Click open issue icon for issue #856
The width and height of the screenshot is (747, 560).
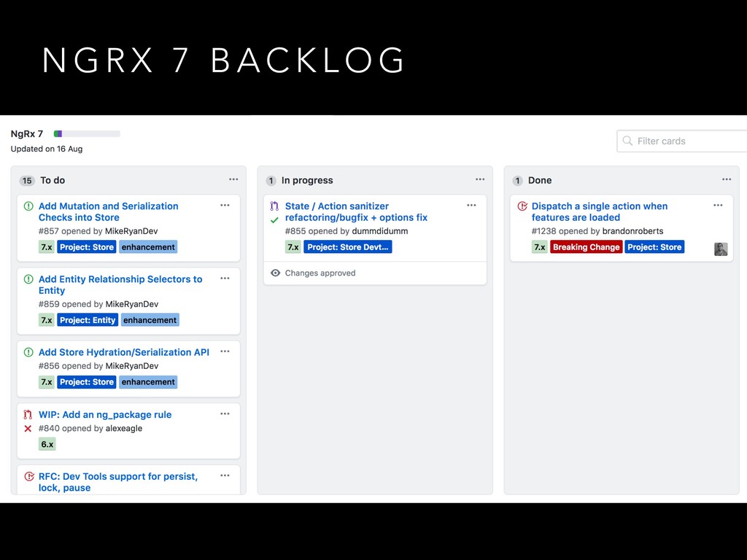[x=28, y=352]
